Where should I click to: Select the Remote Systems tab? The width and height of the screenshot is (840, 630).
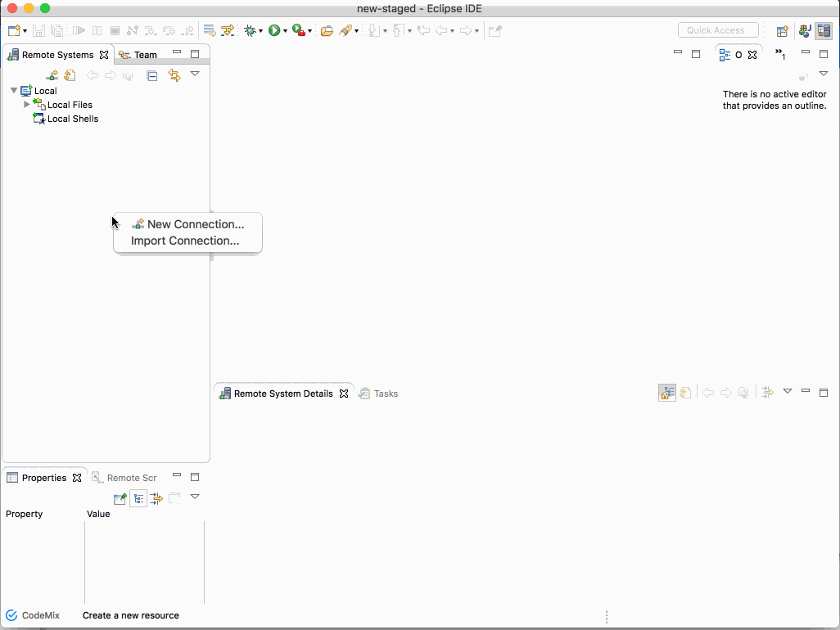click(58, 55)
